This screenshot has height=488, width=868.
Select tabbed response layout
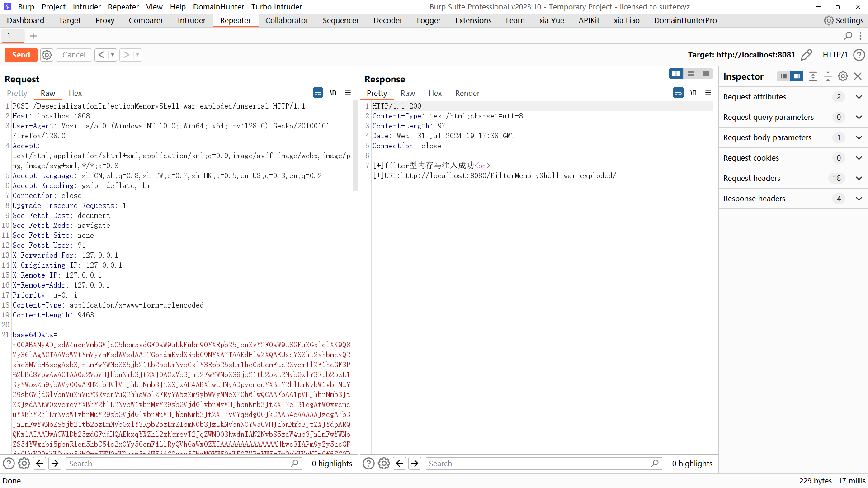706,74
